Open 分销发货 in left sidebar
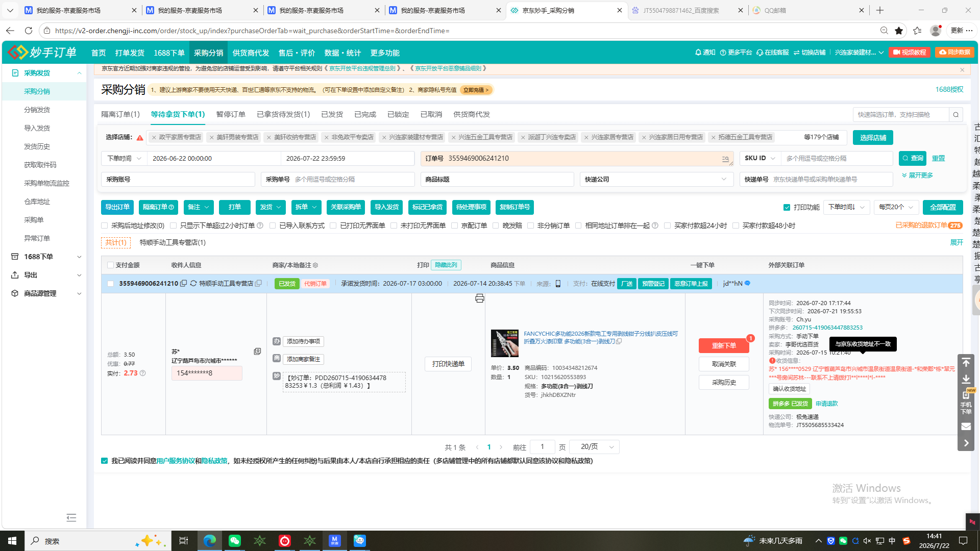The image size is (980, 551). 37,110
